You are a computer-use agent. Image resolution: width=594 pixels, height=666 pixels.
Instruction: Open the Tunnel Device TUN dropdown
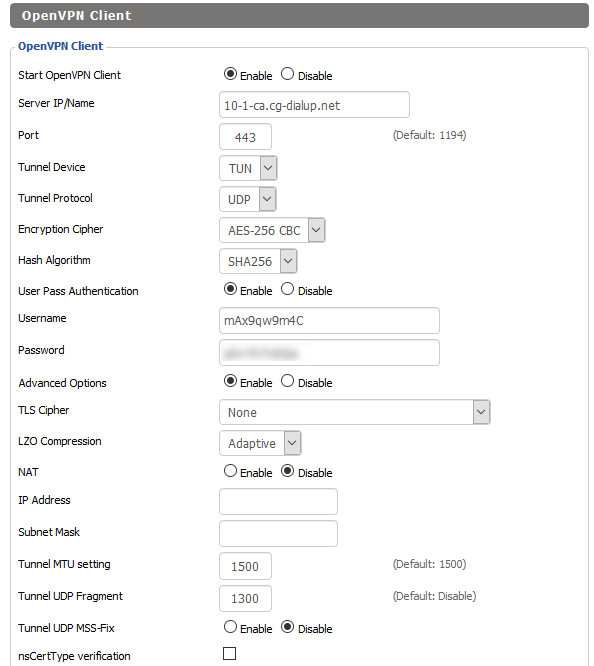tap(249, 168)
